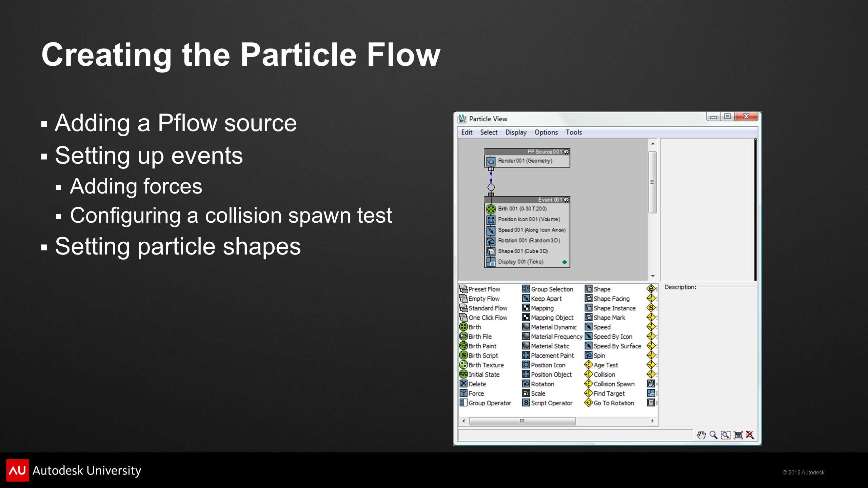Select the Placement Paint operator
Viewport: 868px width, 488px height.
coord(548,355)
